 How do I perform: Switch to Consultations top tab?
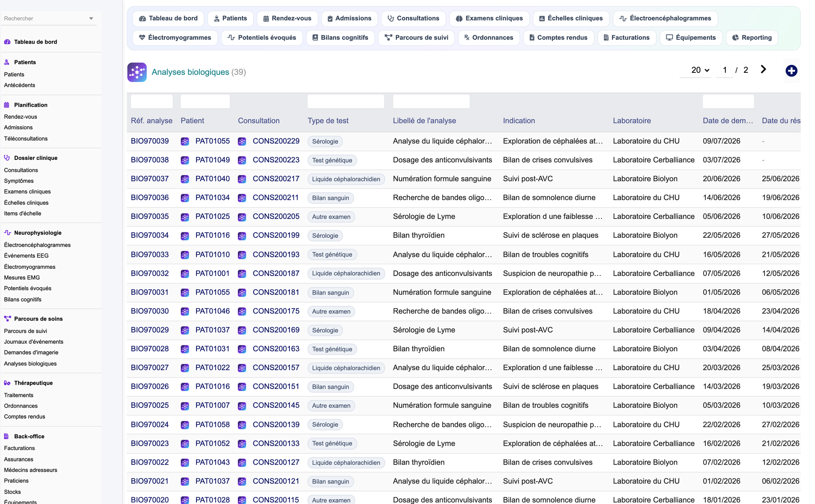(x=413, y=18)
